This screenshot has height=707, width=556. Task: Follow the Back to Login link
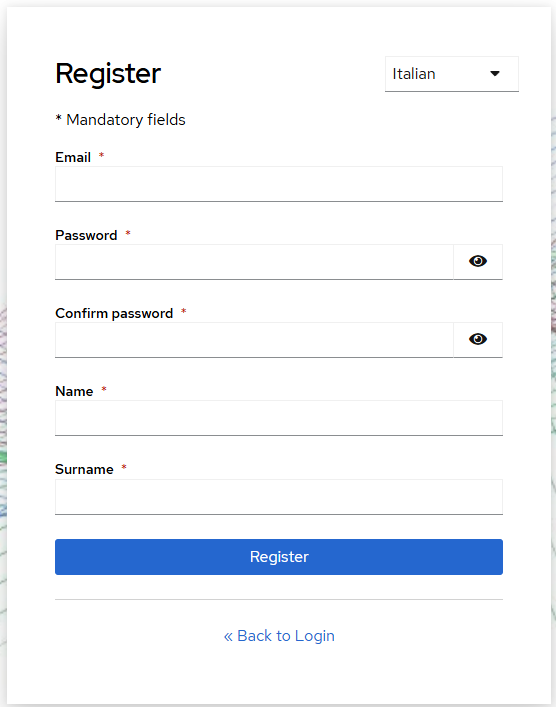(279, 636)
